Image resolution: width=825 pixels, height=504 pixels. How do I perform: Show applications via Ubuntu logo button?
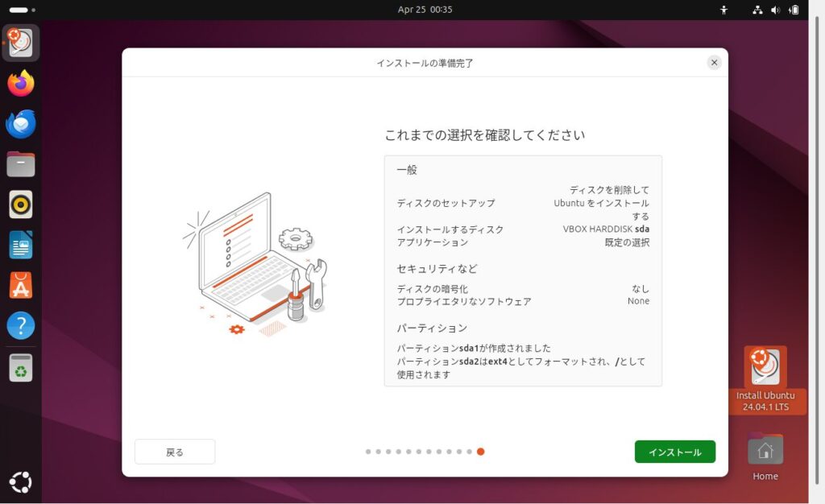[20, 482]
